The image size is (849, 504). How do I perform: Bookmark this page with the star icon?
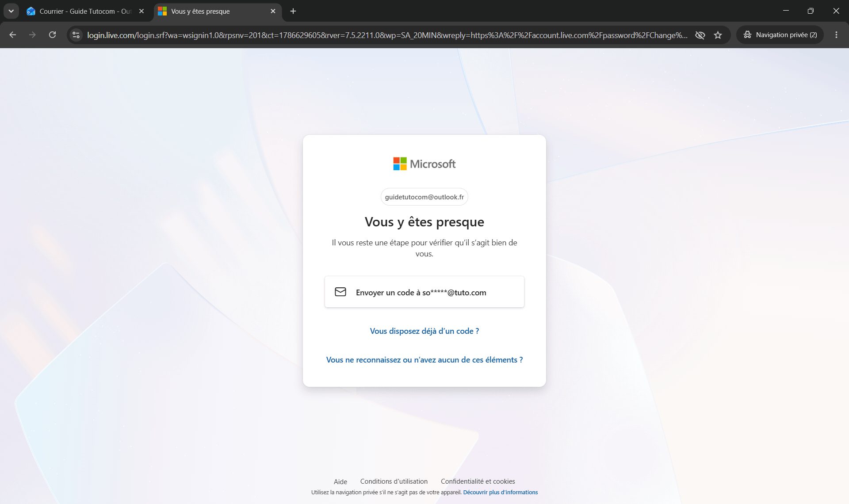coord(718,35)
